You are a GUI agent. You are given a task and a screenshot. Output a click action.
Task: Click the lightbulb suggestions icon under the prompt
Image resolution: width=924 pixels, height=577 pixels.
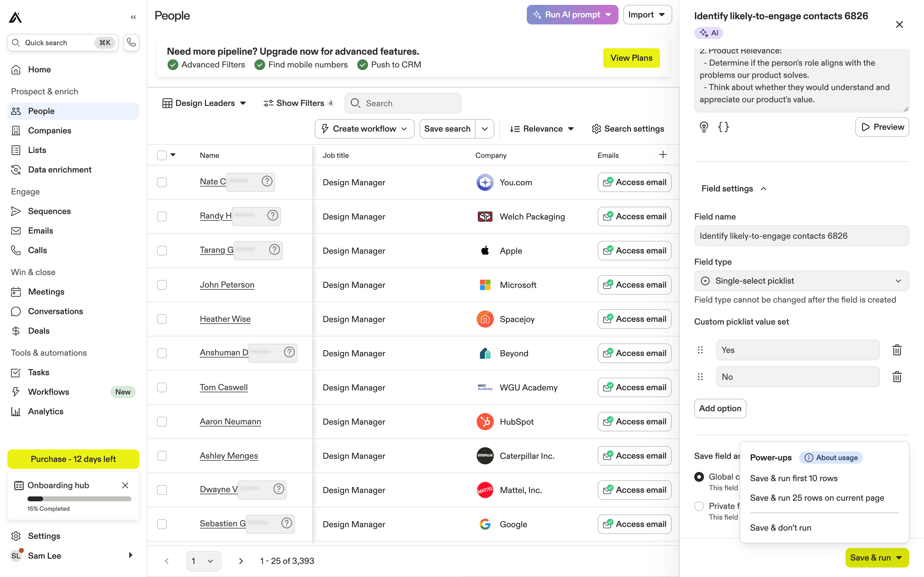click(x=704, y=127)
